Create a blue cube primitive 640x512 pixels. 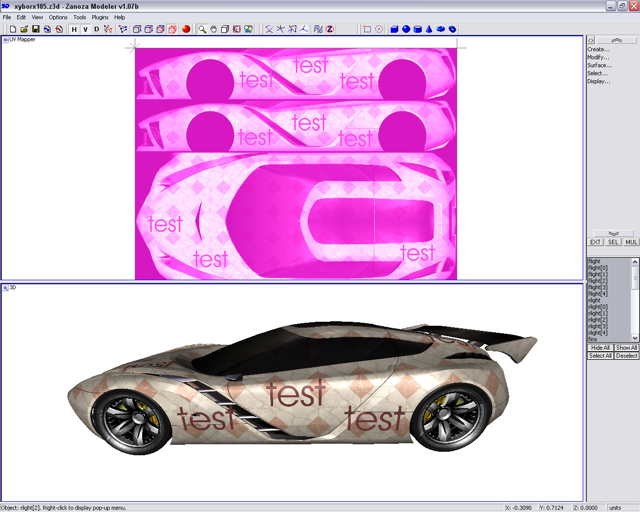tap(394, 29)
